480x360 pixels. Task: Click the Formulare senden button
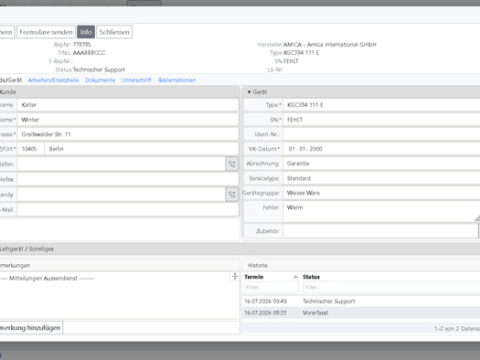coord(46,32)
